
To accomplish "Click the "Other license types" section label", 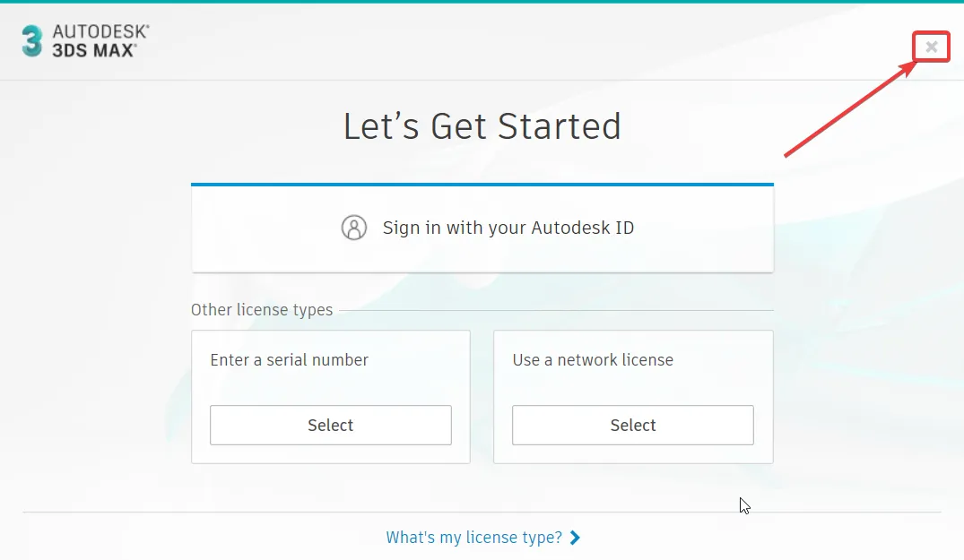I will point(261,309).
